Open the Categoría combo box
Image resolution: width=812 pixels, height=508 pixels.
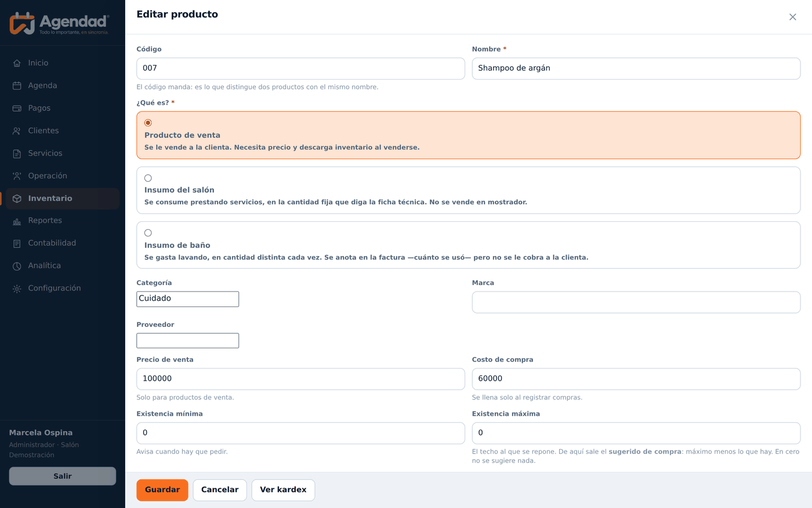pos(188,299)
